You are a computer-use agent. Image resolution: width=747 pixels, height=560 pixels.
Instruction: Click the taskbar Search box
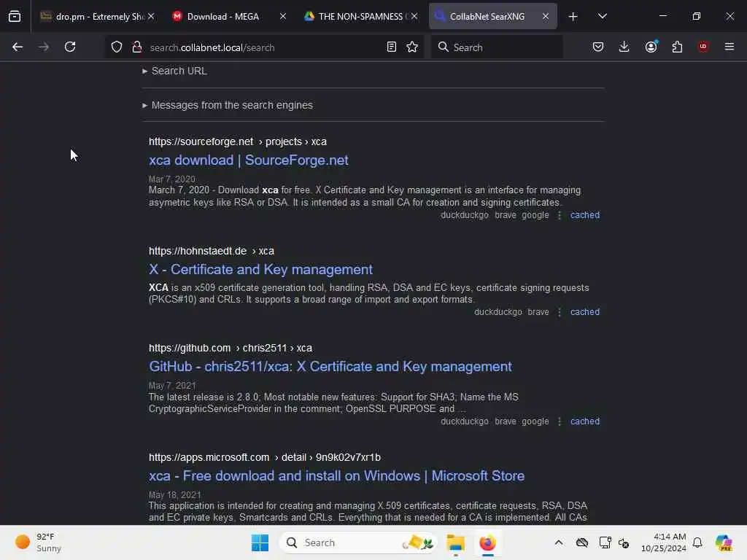click(x=357, y=542)
